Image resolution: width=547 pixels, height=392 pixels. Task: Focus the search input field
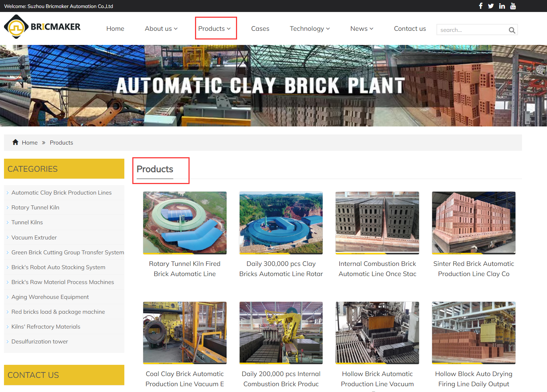point(471,30)
